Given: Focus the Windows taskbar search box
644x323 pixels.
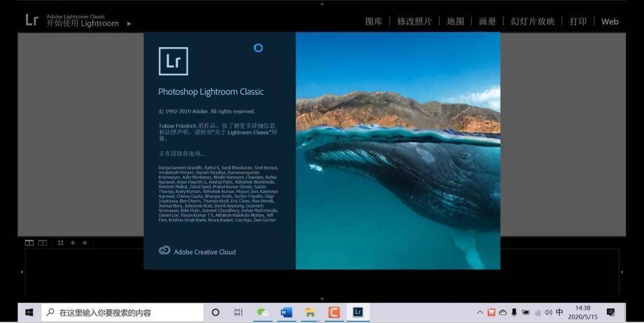Looking at the screenshot, I should [122, 312].
